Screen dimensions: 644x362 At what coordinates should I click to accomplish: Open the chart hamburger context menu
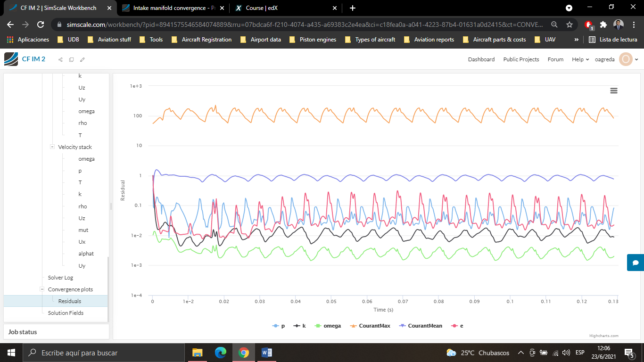pos(613,90)
